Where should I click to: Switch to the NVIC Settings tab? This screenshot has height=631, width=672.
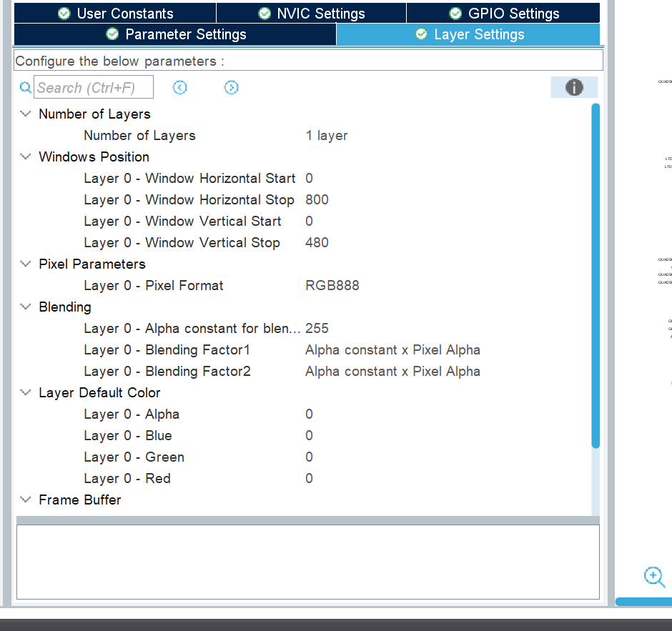pos(310,12)
